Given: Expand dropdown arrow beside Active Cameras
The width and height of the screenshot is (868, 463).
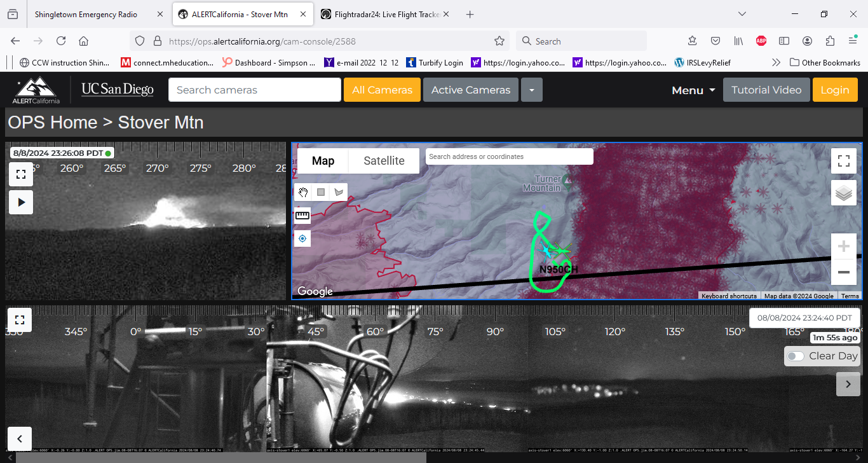Looking at the screenshot, I should (x=532, y=90).
